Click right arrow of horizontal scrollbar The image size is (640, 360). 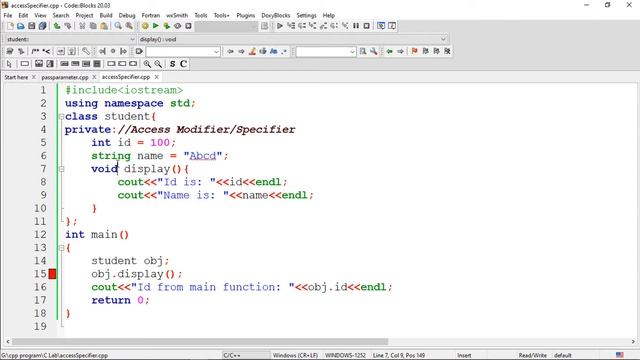pyautogui.click(x=633, y=341)
